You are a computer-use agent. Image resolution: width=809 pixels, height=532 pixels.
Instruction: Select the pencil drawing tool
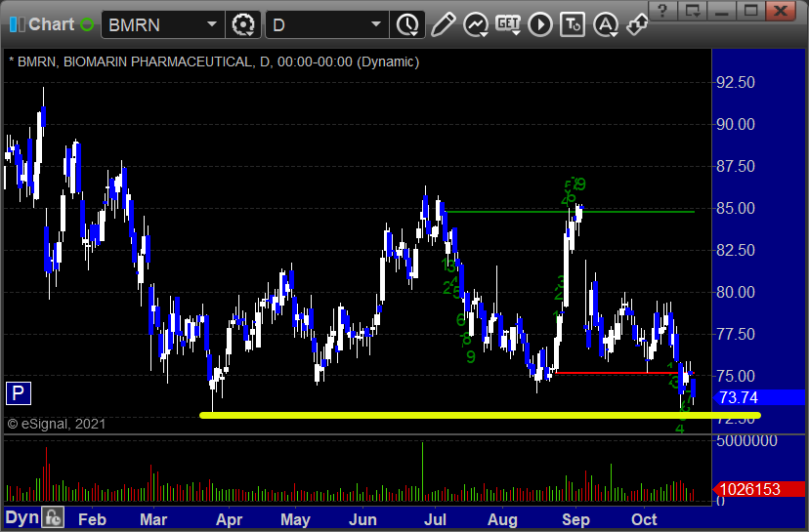point(443,24)
